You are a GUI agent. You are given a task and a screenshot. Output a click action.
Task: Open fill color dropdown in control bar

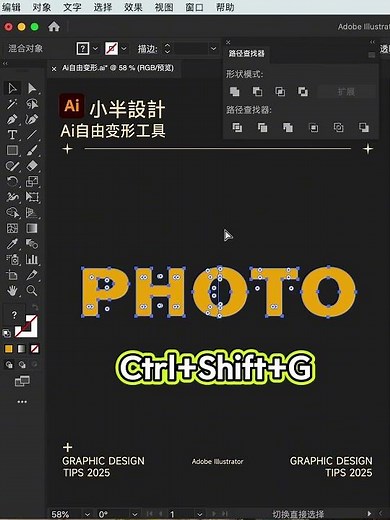point(95,49)
